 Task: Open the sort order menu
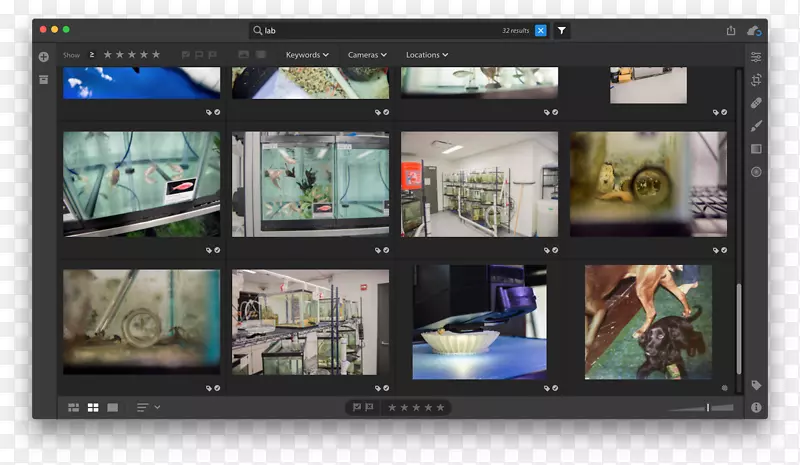148,408
